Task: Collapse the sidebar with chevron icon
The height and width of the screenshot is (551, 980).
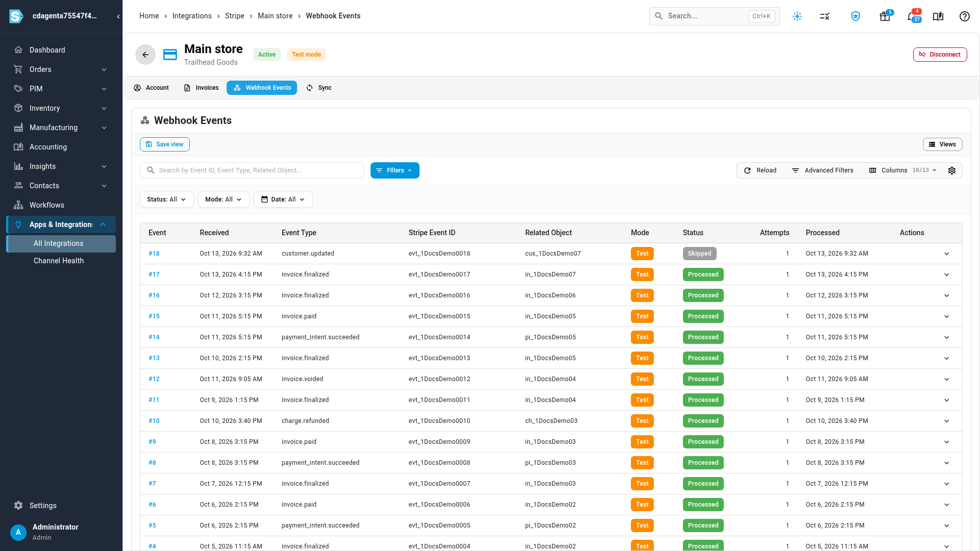Action: (x=118, y=16)
